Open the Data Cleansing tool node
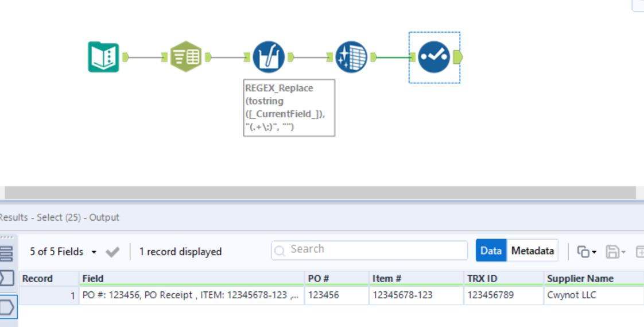This screenshot has width=644, height=327. click(351, 57)
